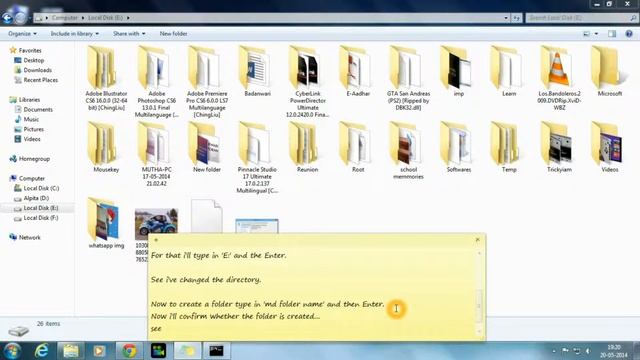The width and height of the screenshot is (640, 360).
Task: Select the Softwares folder
Action: pos(458,147)
